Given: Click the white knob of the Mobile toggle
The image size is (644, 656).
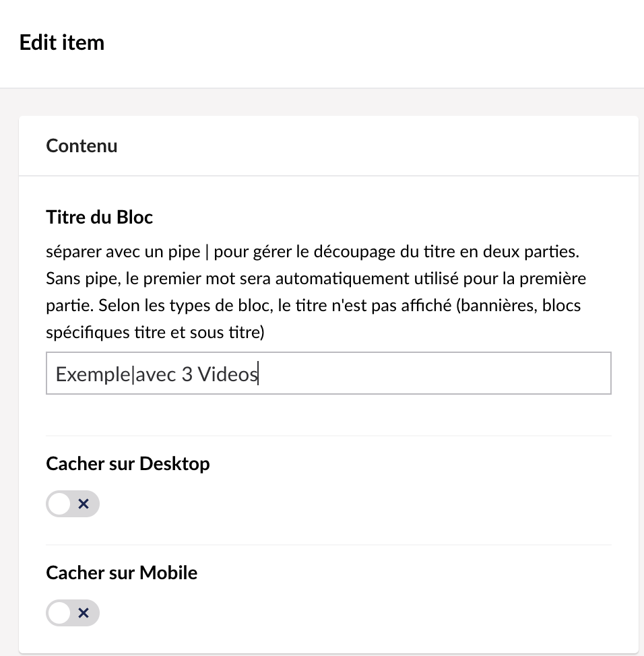Looking at the screenshot, I should click(59, 613).
